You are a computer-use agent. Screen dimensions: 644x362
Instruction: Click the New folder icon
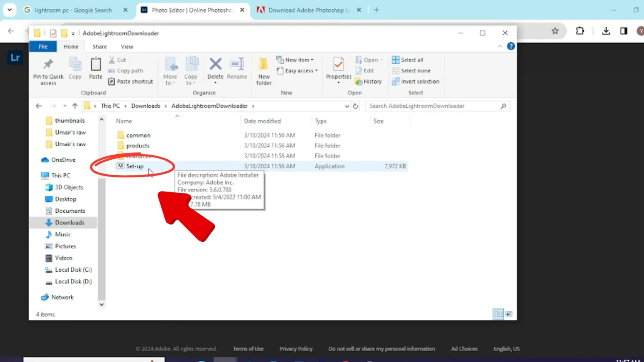click(x=264, y=65)
